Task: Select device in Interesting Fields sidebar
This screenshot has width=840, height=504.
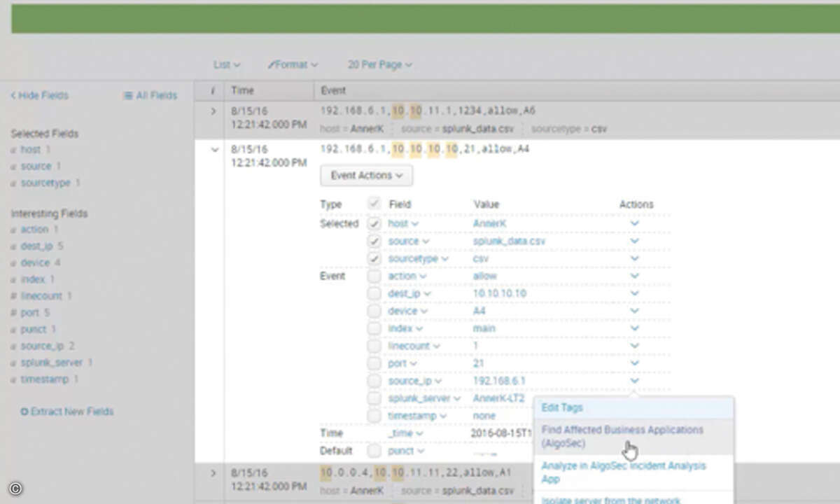Action: [x=35, y=263]
